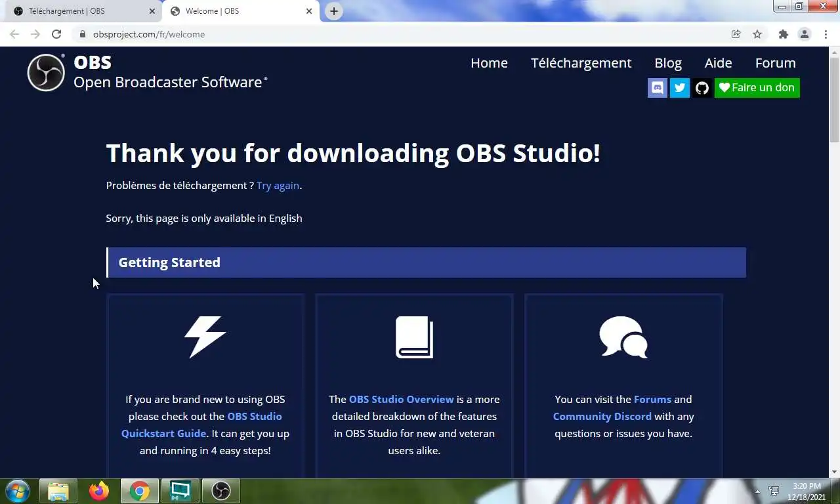
Task: Open Windows Start menu orb
Action: (x=18, y=491)
